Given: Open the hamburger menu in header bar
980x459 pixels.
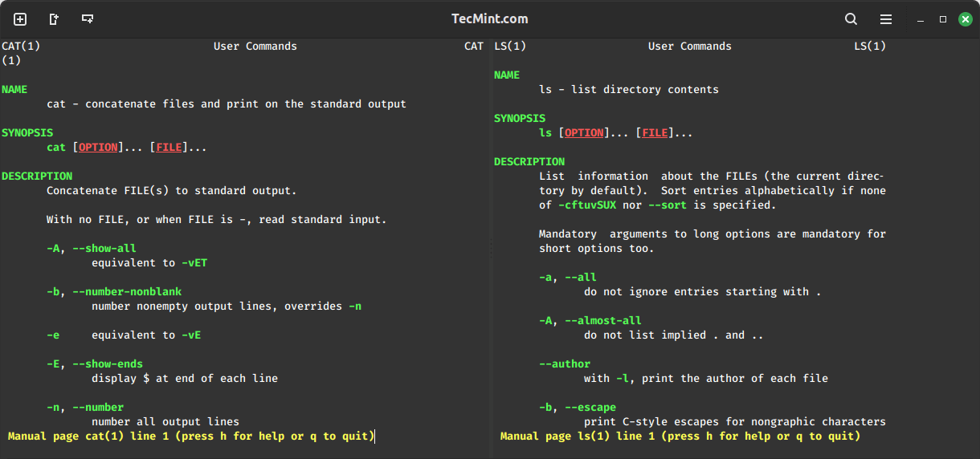Looking at the screenshot, I should [x=886, y=19].
